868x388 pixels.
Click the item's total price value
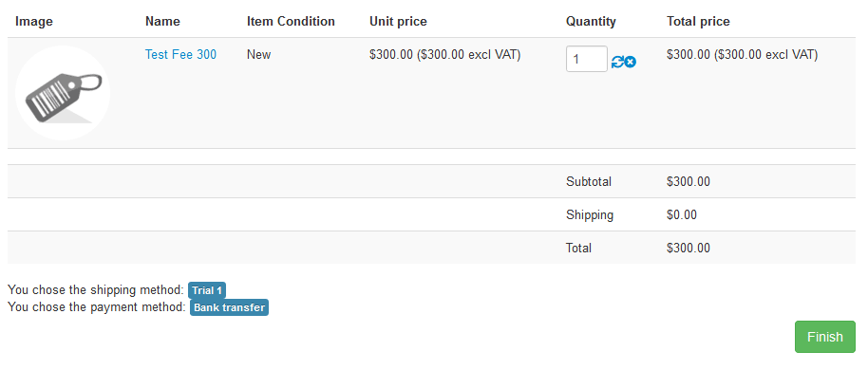pyautogui.click(x=742, y=55)
